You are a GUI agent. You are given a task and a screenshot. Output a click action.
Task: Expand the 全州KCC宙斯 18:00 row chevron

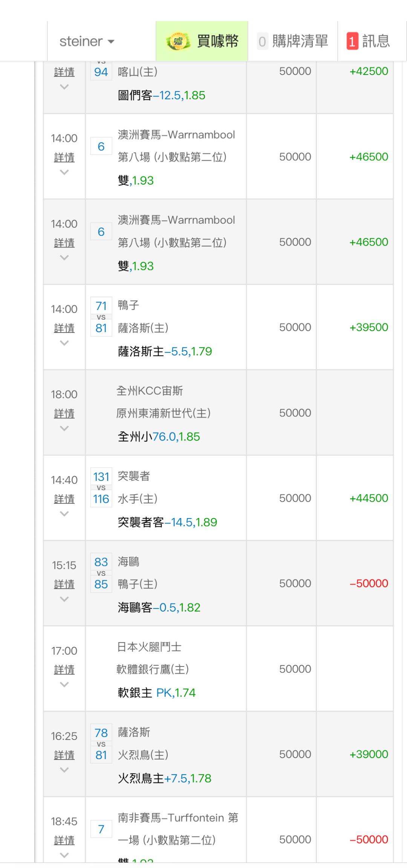[64, 429]
